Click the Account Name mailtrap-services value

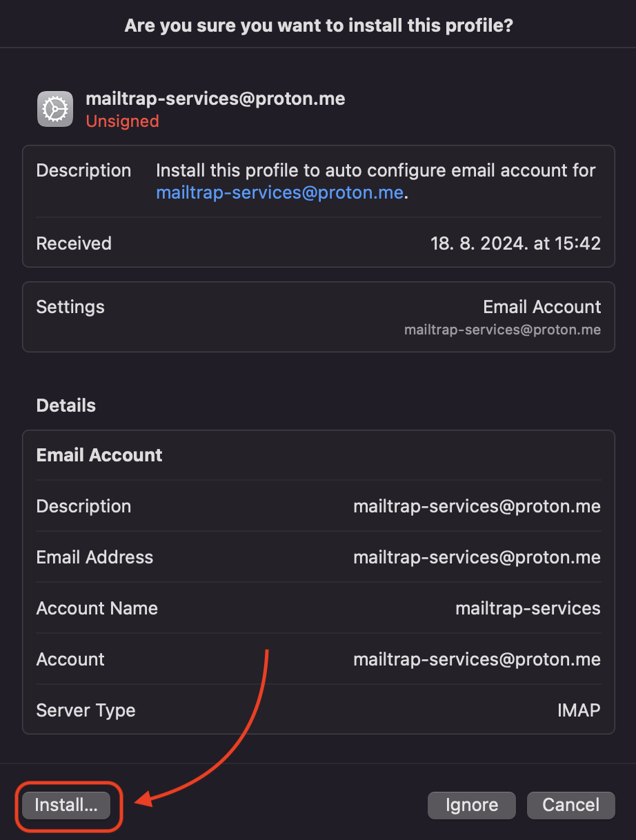point(528,608)
